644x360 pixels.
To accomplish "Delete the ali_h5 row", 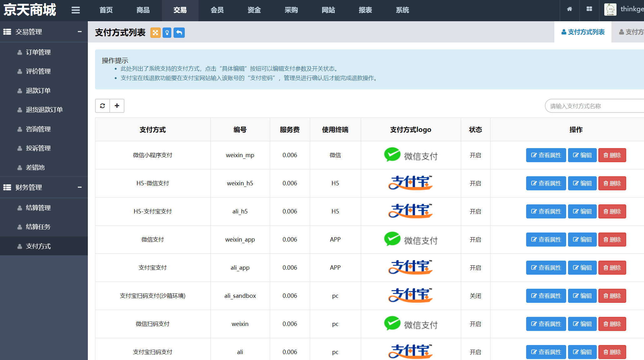I will 612,212.
